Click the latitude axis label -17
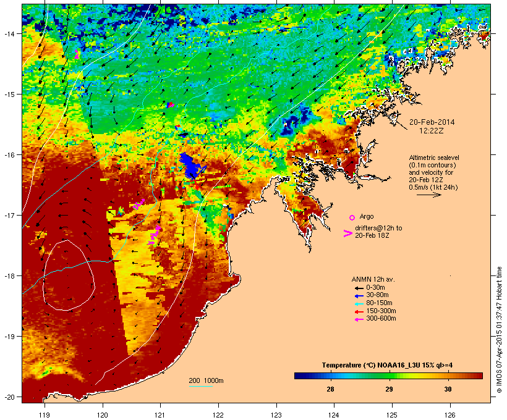 pyautogui.click(x=9, y=215)
